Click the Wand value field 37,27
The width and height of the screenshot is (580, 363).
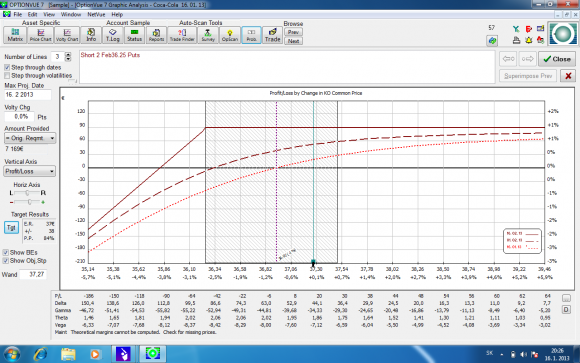(33, 275)
